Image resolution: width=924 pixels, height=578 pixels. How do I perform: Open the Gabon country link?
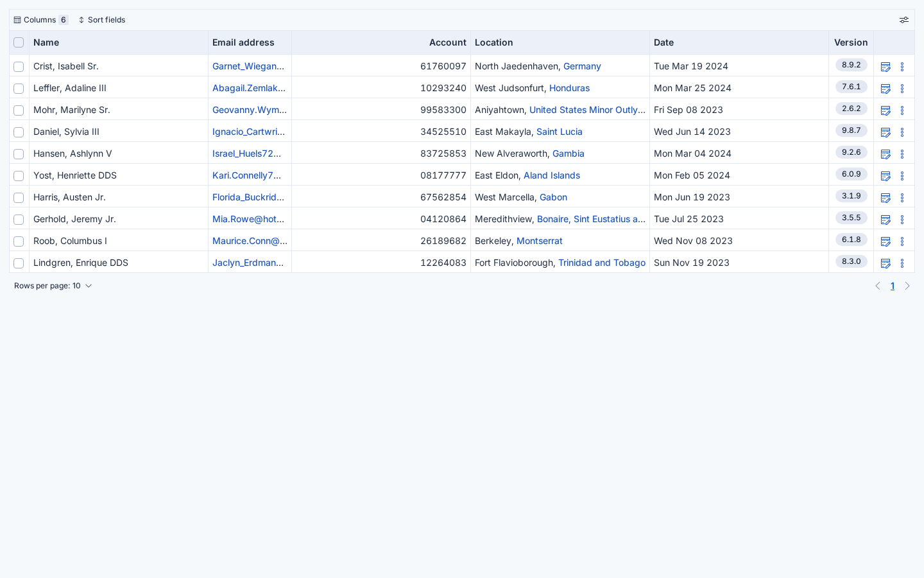click(553, 197)
